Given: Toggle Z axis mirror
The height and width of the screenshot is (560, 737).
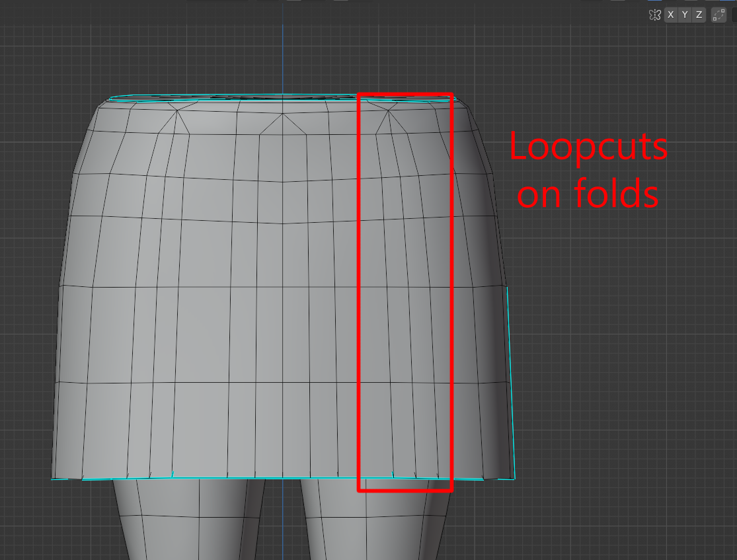Looking at the screenshot, I should click(699, 15).
